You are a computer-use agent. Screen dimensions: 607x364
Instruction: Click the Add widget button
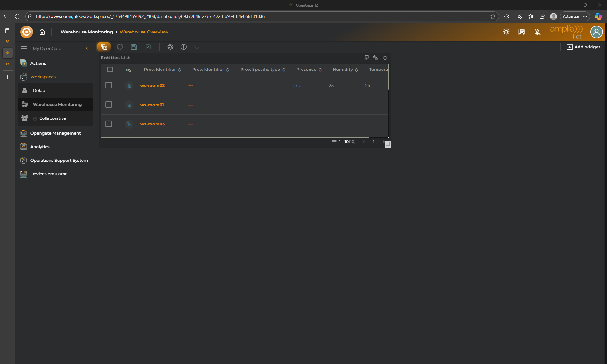tap(583, 47)
